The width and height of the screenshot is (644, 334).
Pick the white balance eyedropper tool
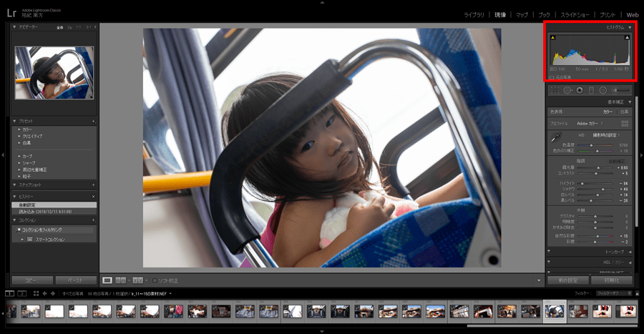556,136
